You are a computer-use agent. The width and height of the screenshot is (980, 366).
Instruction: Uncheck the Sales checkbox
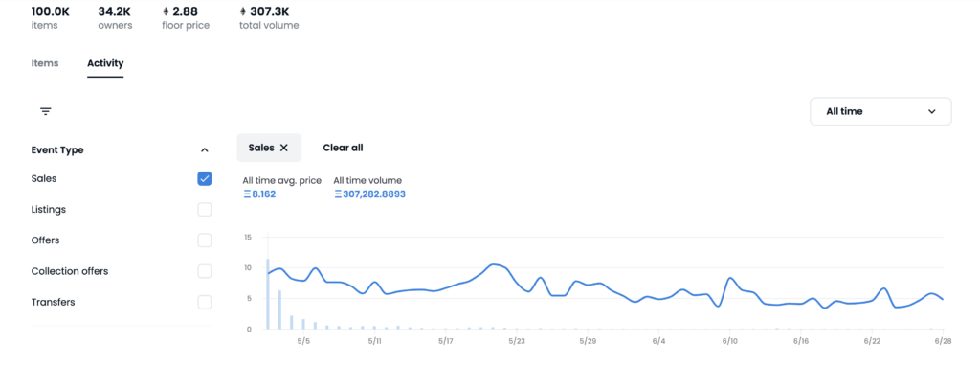205,178
